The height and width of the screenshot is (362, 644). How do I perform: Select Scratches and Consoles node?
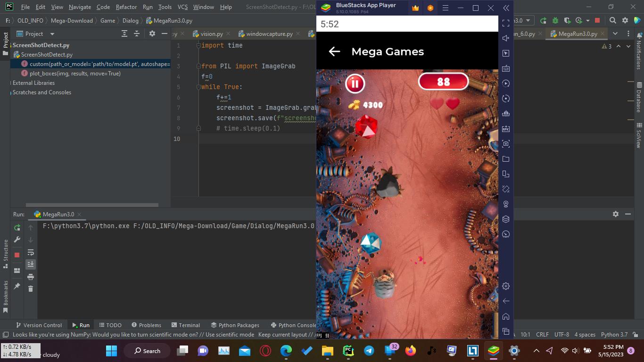point(41,92)
